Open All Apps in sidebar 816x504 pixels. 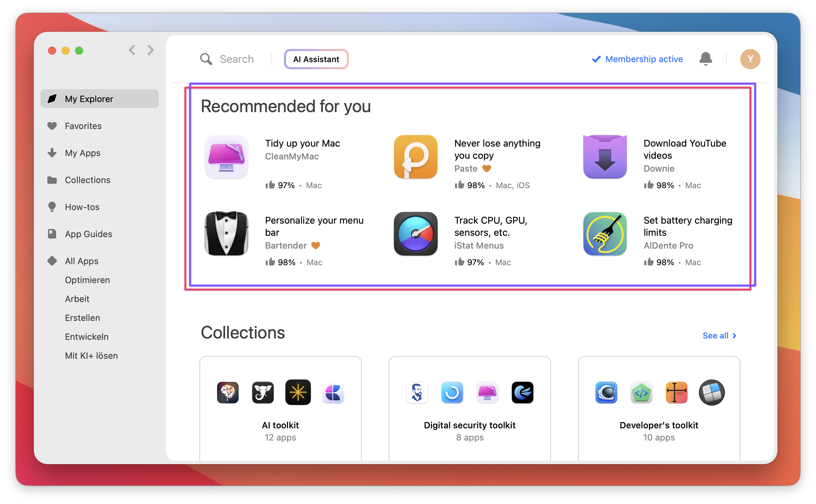tap(100, 261)
